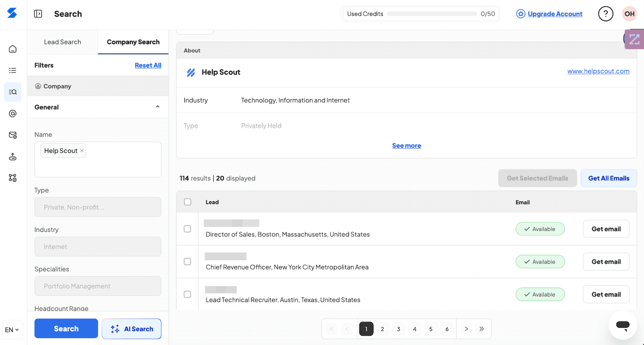Click the home icon in left sidebar
Viewport: 644px width, 345px height.
(12, 49)
